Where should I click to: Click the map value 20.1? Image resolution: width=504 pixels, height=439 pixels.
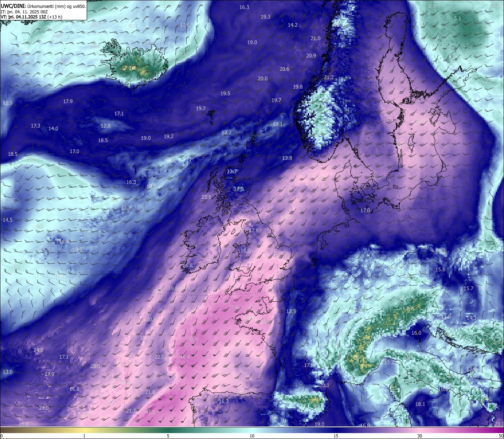[324, 385]
